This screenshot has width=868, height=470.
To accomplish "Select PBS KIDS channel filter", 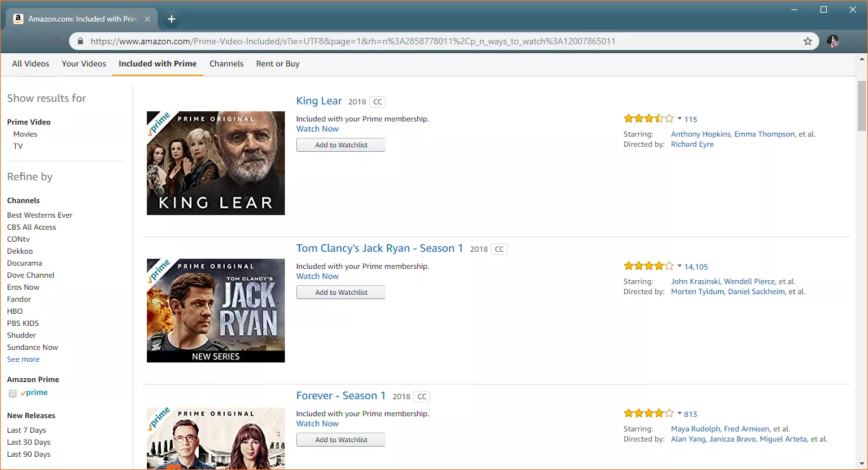I will pos(23,323).
